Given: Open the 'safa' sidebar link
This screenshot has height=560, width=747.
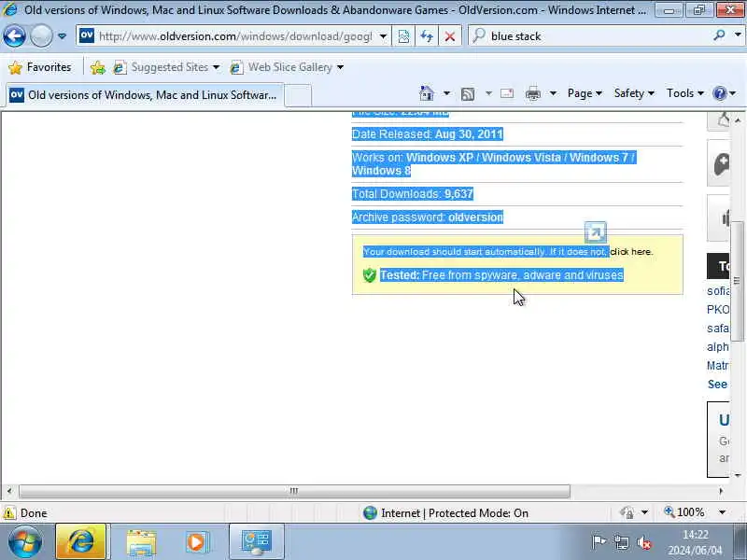Looking at the screenshot, I should click(x=718, y=329).
